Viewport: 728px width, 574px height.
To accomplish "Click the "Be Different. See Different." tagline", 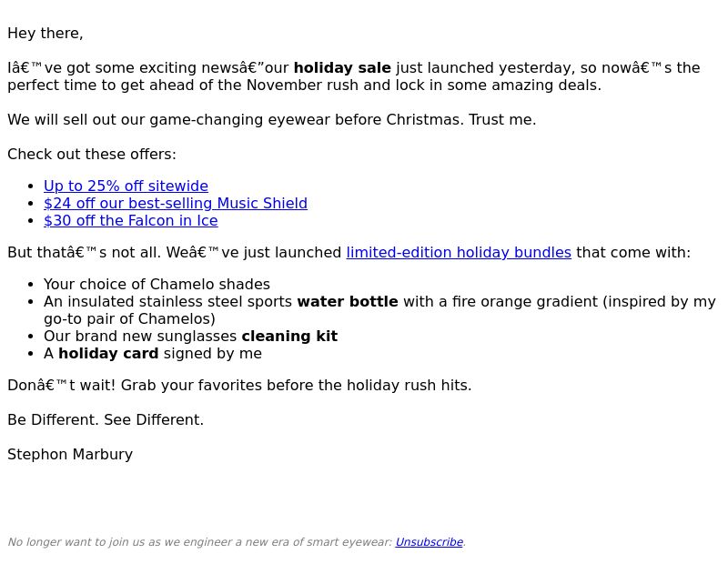I will (106, 420).
